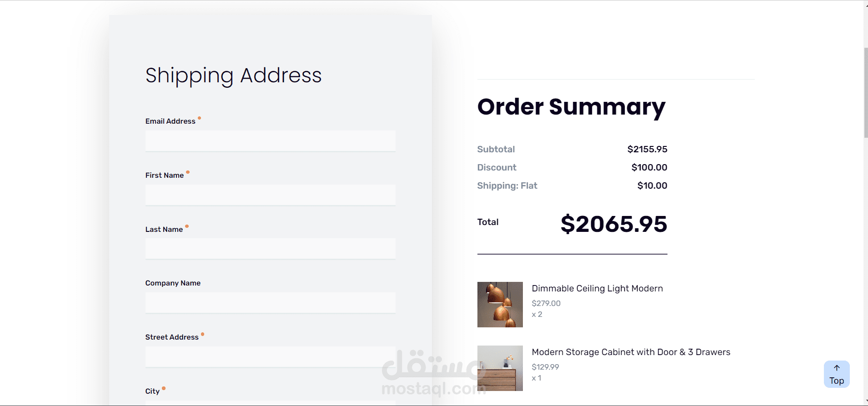Open the Dimmable Ceiling Light Modern title link
Viewport: 868px width, 406px height.
(x=597, y=288)
